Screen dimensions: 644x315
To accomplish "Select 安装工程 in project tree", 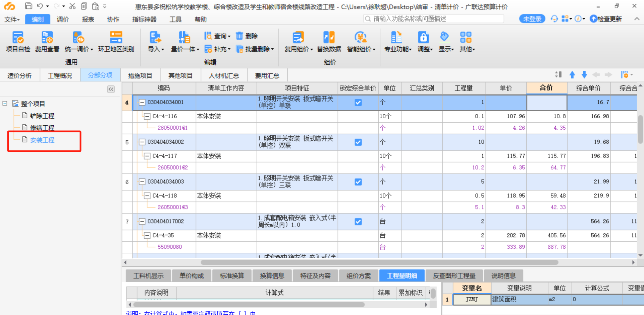I will (42, 140).
